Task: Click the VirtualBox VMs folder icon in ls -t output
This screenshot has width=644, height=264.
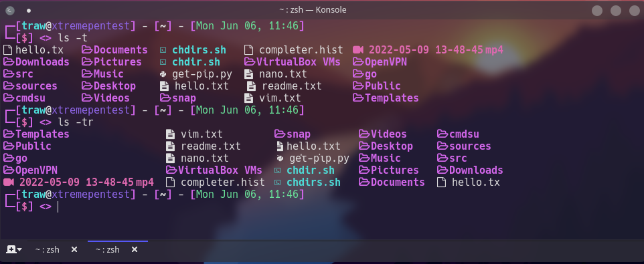Action: (250, 62)
